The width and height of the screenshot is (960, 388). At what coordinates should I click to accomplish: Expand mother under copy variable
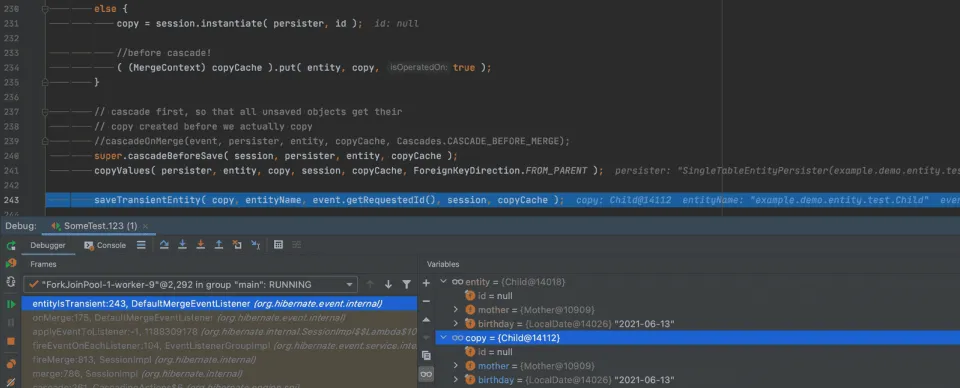(x=456, y=366)
